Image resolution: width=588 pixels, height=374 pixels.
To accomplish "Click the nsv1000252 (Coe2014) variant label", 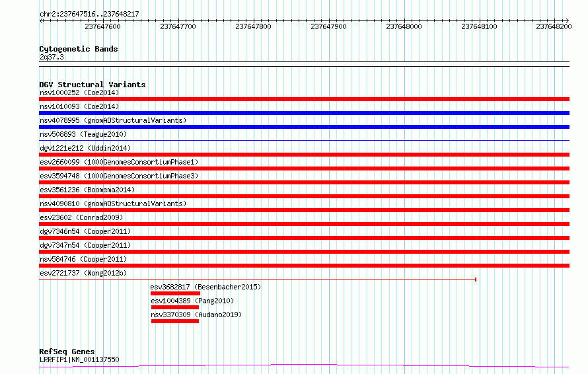I will [79, 93].
